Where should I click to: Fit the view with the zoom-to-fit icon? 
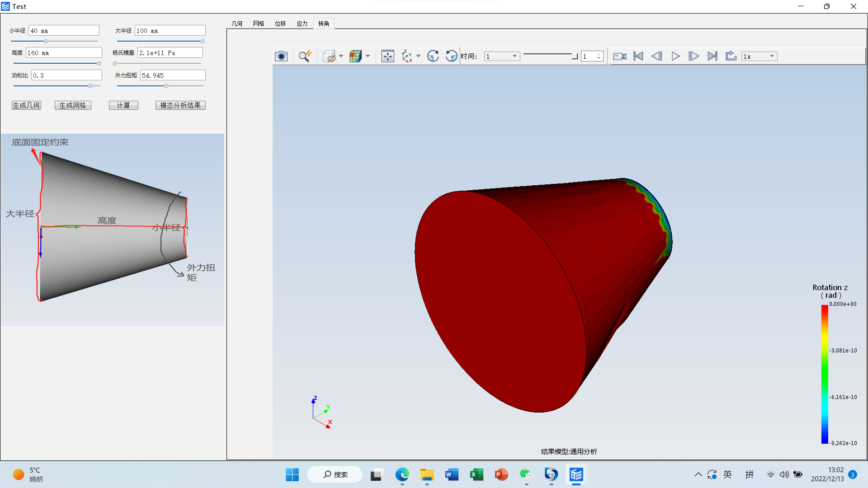click(388, 56)
